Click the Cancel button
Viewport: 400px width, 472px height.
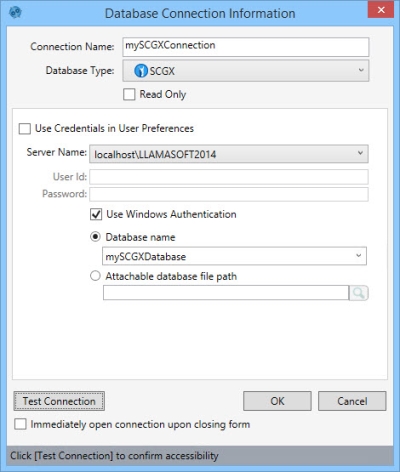click(352, 401)
